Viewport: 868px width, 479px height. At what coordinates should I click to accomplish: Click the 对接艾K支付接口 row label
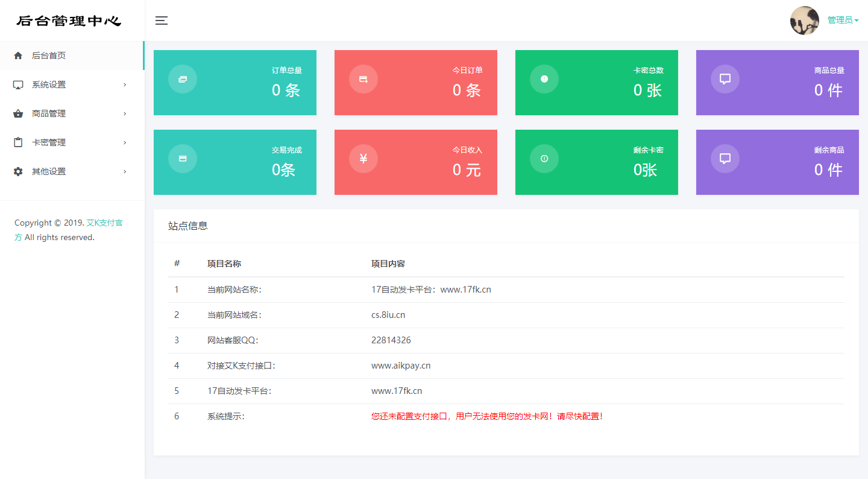[241, 366]
